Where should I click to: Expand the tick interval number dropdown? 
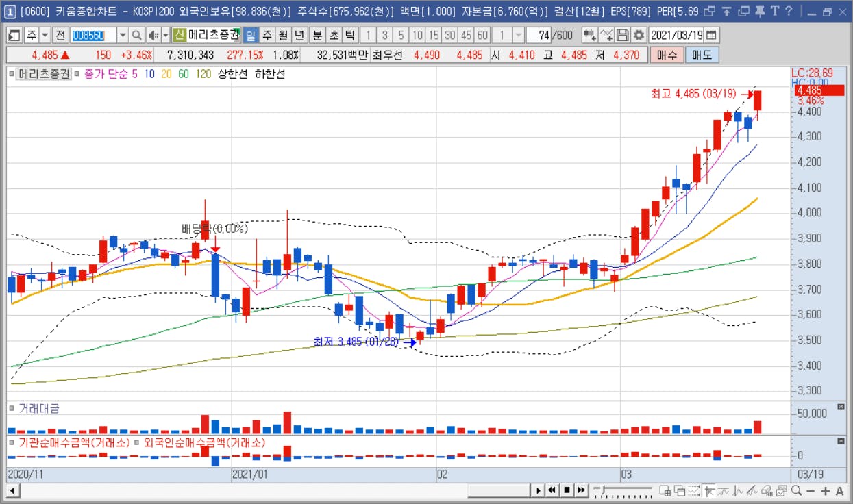(519, 36)
